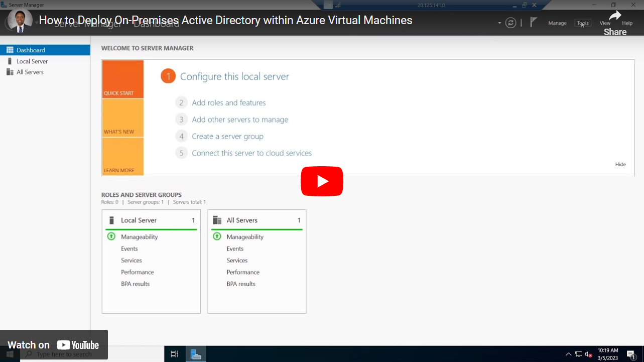Open the Manage menu
The width and height of the screenshot is (644, 362).
point(557,23)
